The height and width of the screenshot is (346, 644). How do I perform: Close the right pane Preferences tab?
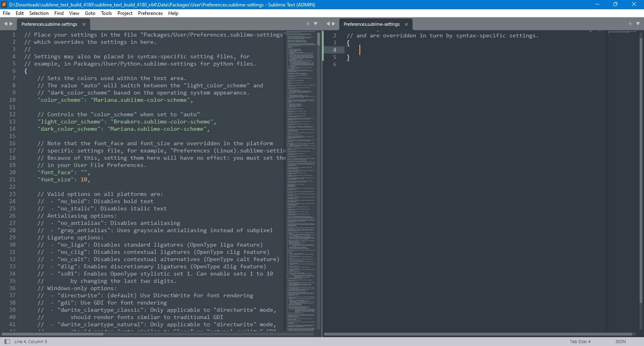point(406,24)
